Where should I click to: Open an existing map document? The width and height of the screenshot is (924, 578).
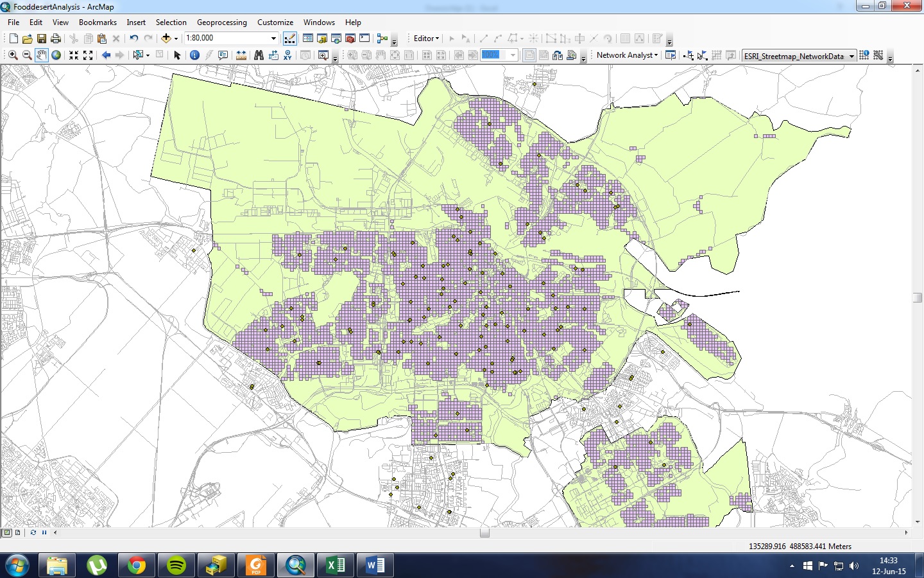[x=28, y=39]
